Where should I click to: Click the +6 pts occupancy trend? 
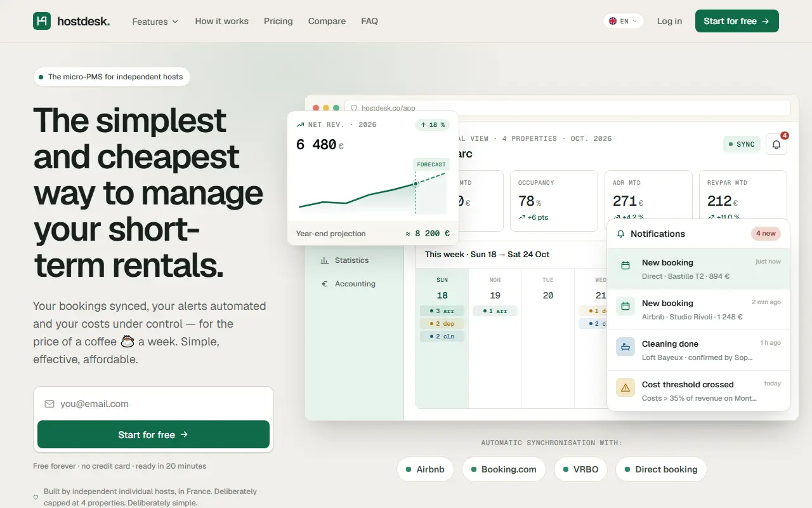tap(534, 217)
